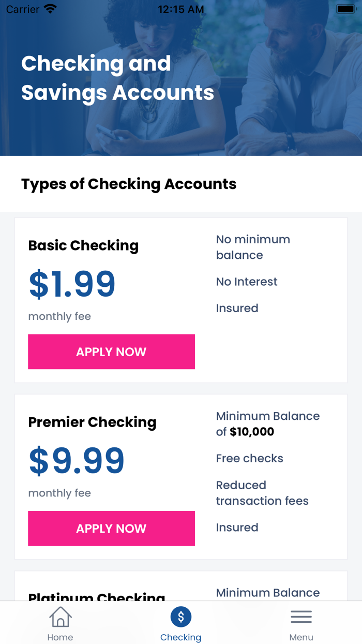The height and width of the screenshot is (644, 362).
Task: Apply now for Premier Checking
Action: click(x=111, y=528)
